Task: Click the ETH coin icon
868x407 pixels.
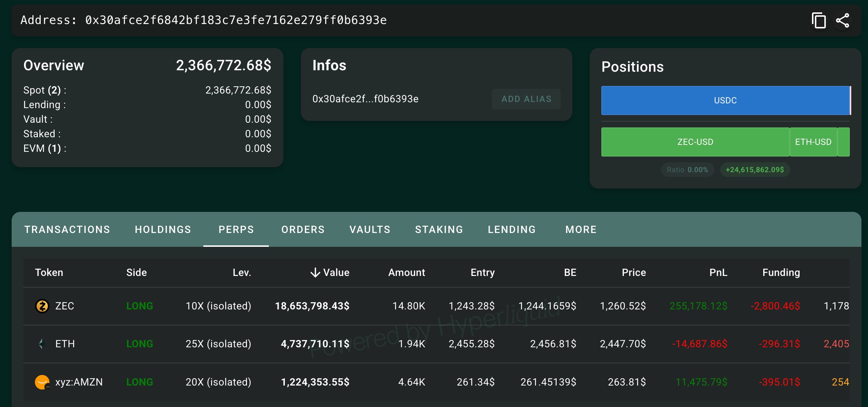Action: point(42,344)
